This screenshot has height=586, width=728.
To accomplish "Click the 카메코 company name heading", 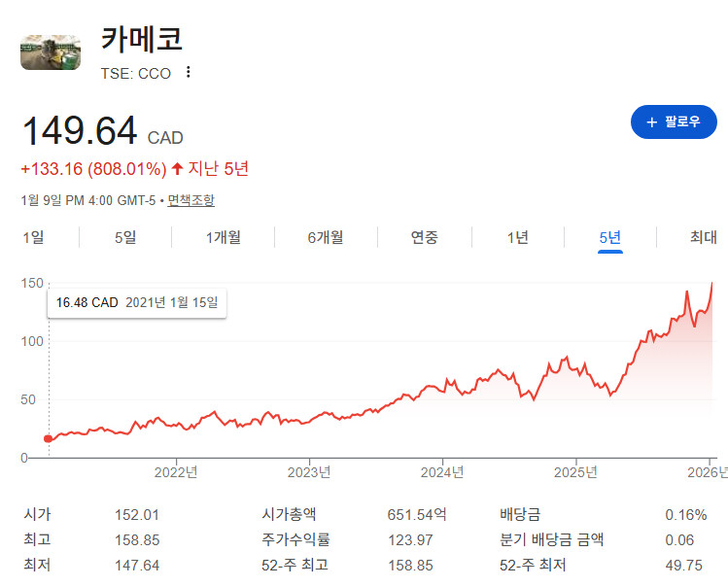I will tap(142, 39).
